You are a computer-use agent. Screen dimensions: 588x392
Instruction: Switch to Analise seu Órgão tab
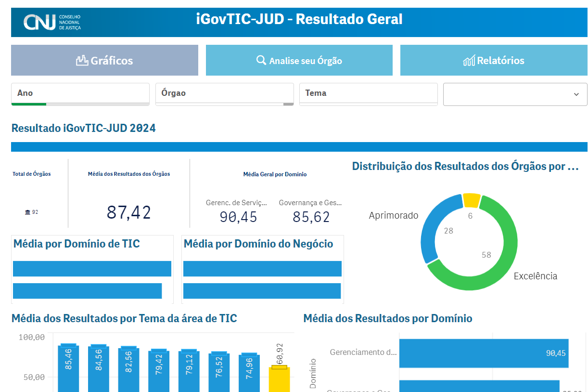299,60
